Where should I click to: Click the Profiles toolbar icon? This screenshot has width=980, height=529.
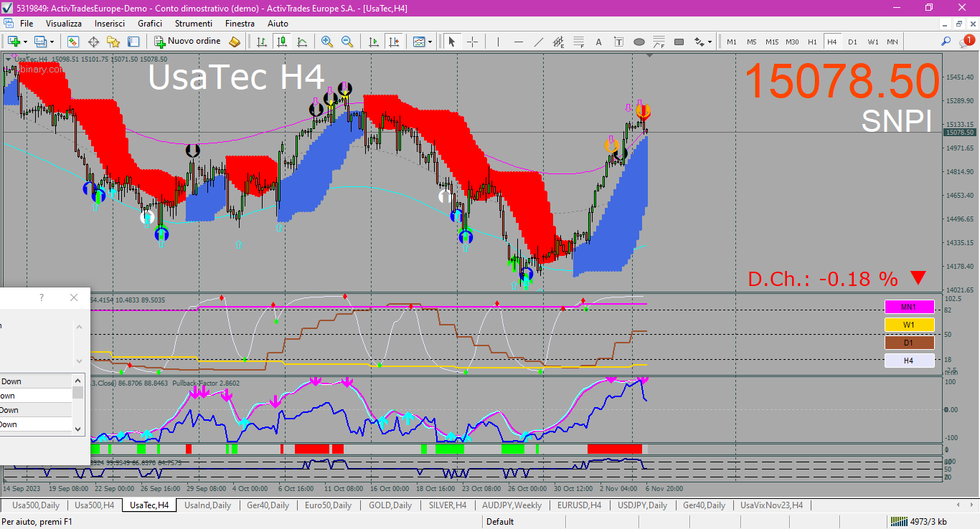[41, 42]
